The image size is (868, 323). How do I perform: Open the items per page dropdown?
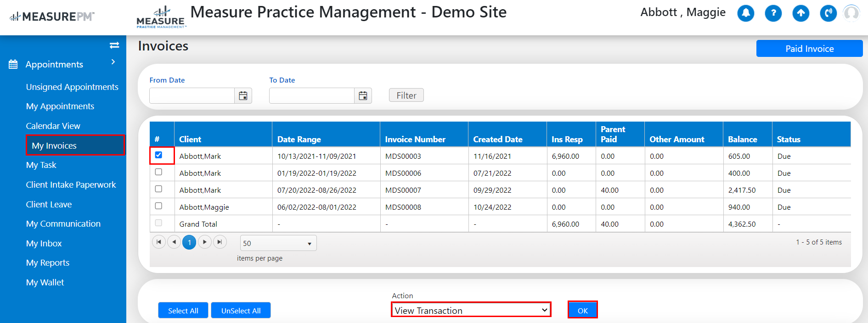(x=278, y=243)
